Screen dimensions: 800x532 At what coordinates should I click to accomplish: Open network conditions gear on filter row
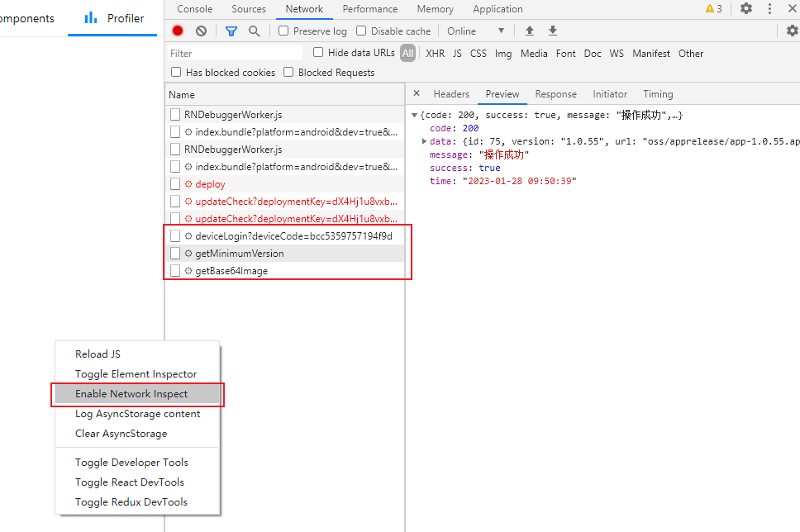(791, 30)
